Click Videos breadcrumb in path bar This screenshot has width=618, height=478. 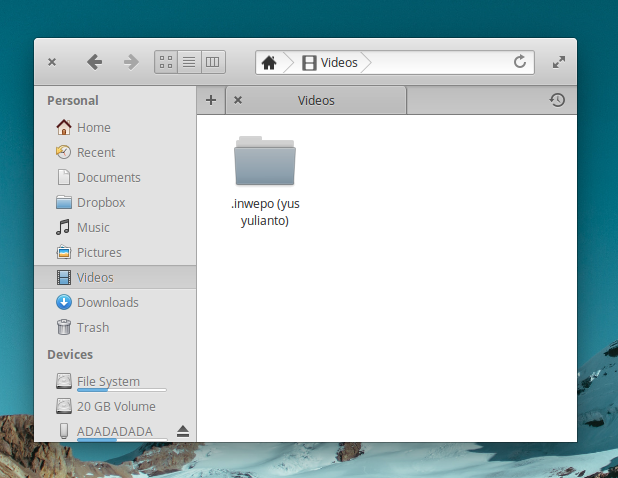[330, 62]
